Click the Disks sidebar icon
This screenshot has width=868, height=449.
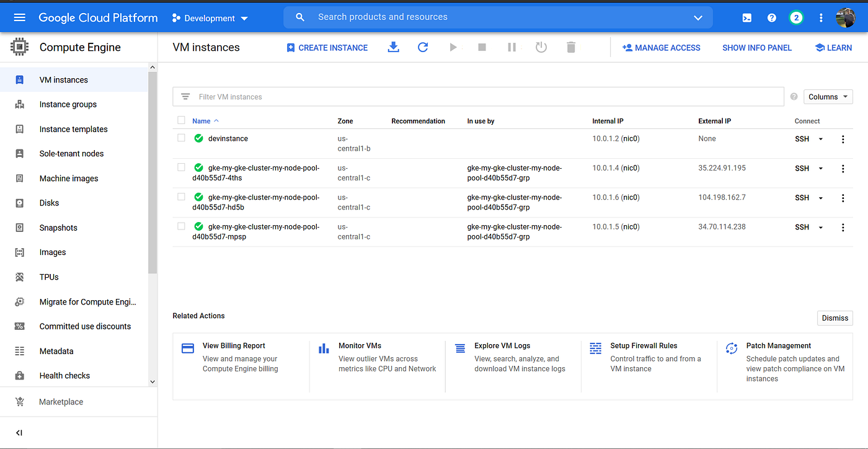click(20, 203)
